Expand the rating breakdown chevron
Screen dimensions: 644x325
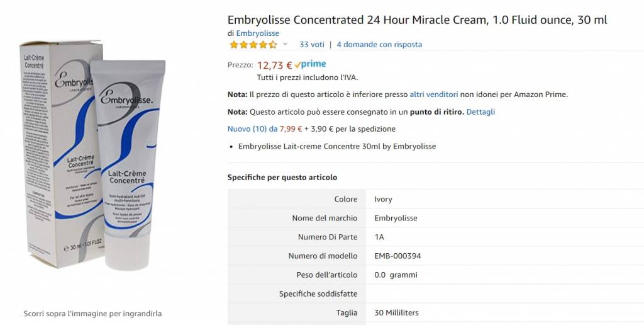285,44
